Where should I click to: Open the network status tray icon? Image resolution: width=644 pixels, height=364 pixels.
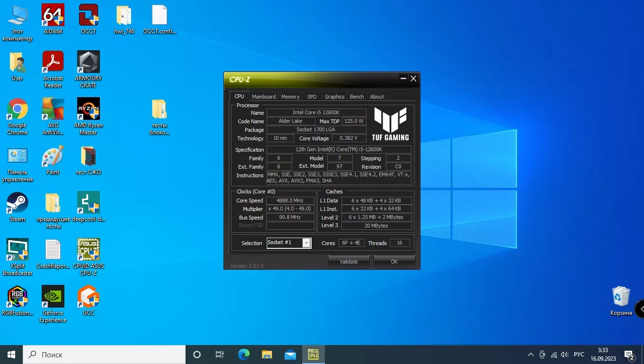[554, 355]
